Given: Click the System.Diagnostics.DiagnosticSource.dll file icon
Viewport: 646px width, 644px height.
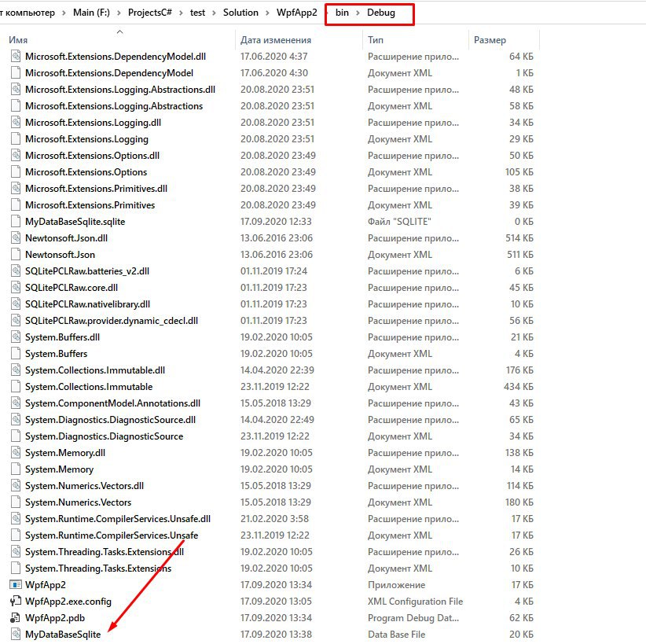Looking at the screenshot, I should pos(16,419).
